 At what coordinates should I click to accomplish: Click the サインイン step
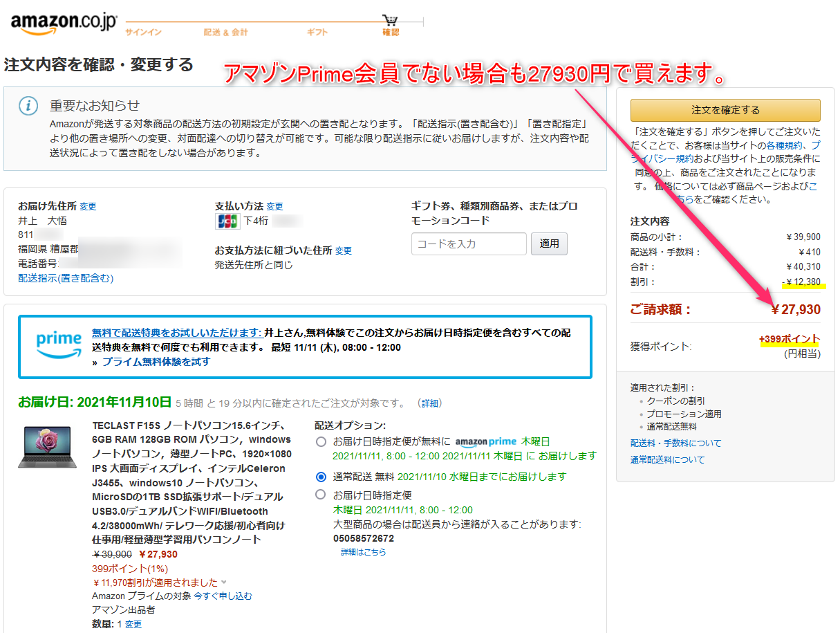pyautogui.click(x=143, y=32)
